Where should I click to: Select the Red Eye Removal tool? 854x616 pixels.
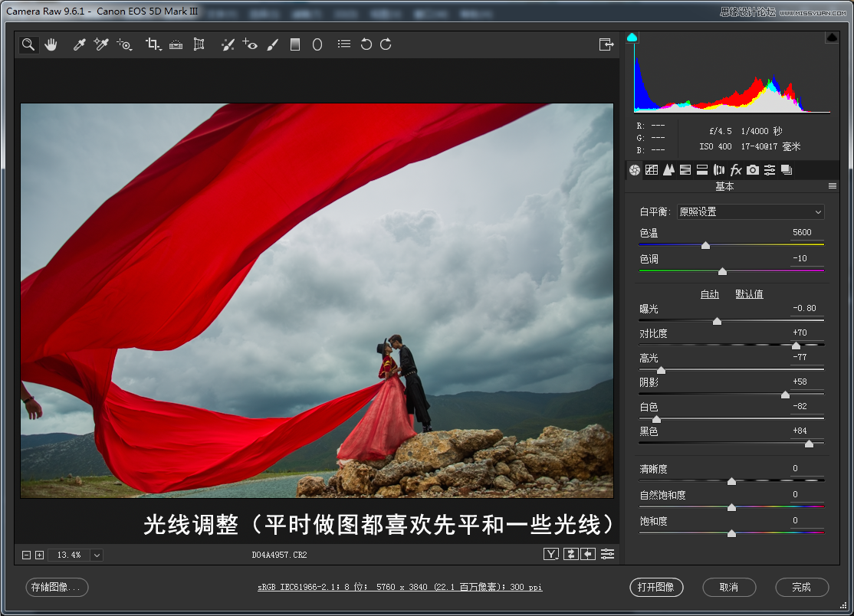[250, 44]
